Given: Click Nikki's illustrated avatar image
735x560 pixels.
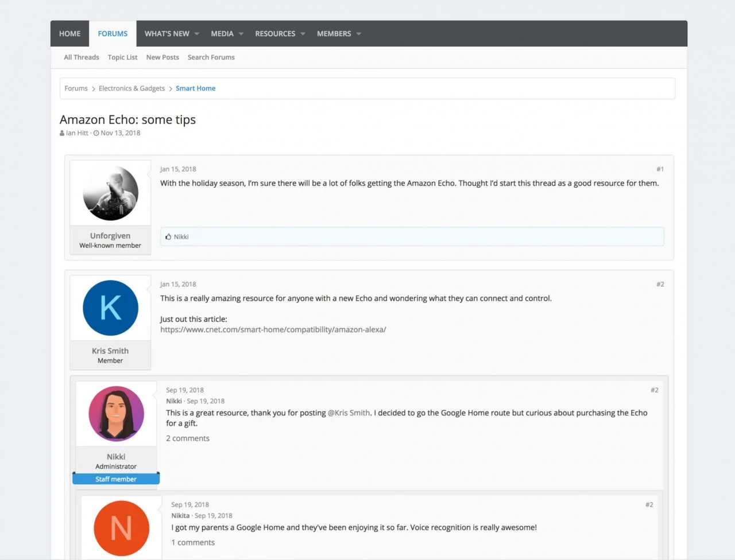Looking at the screenshot, I should pos(116,414).
